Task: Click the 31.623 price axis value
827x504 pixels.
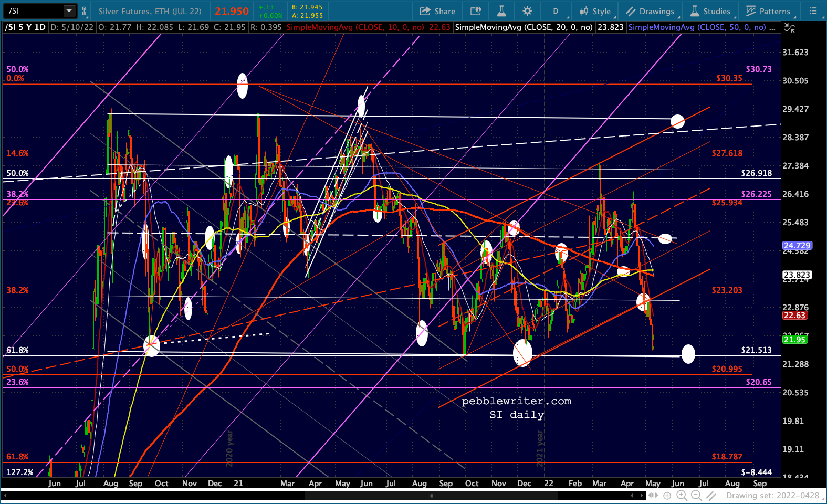Action: click(795, 52)
